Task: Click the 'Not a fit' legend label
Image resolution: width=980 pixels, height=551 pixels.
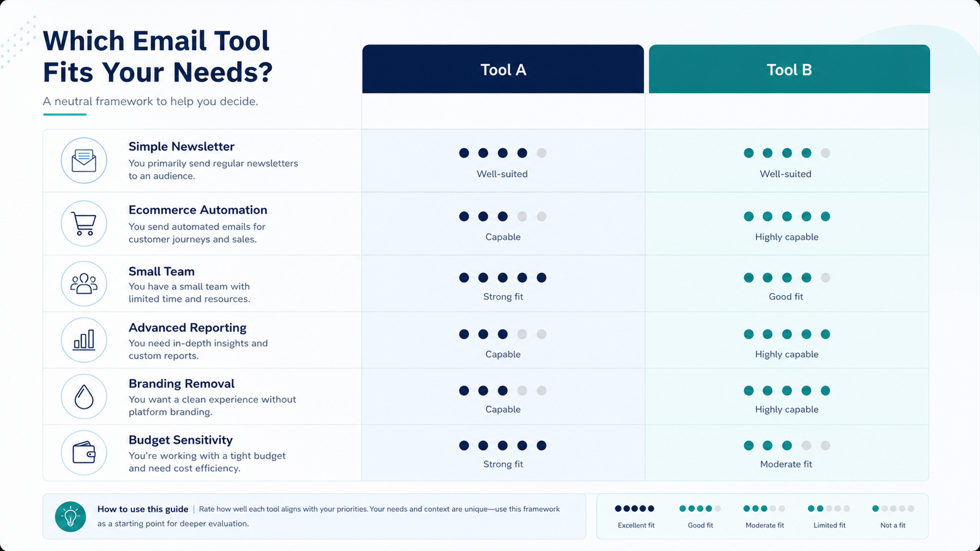Action: (x=892, y=525)
